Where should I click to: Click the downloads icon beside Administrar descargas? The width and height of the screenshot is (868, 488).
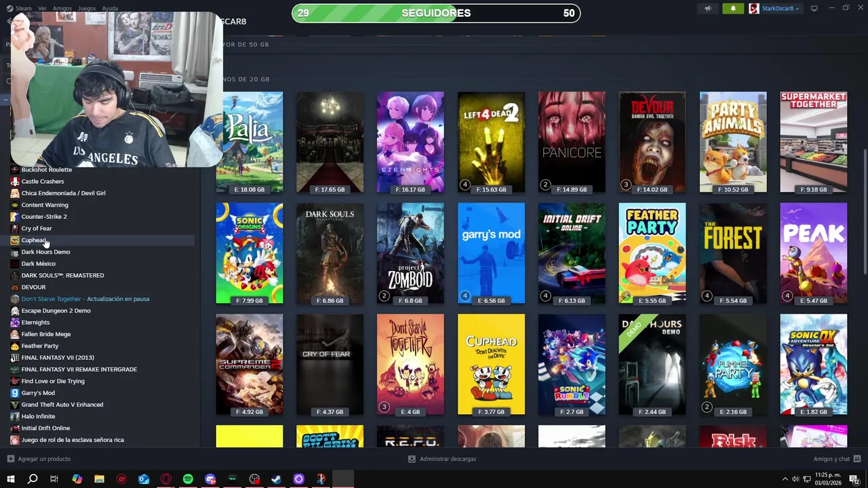[x=412, y=459]
